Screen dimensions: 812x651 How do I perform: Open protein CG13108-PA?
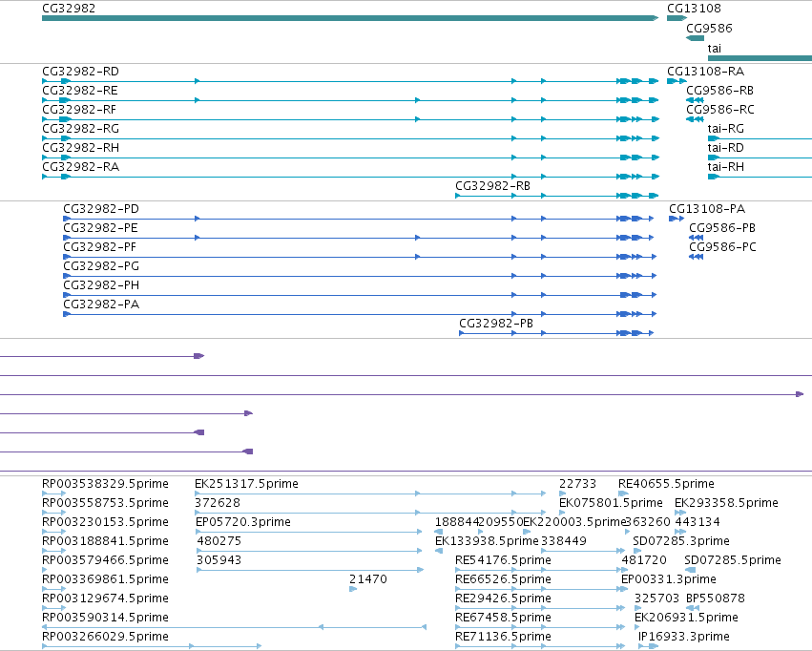707,209
